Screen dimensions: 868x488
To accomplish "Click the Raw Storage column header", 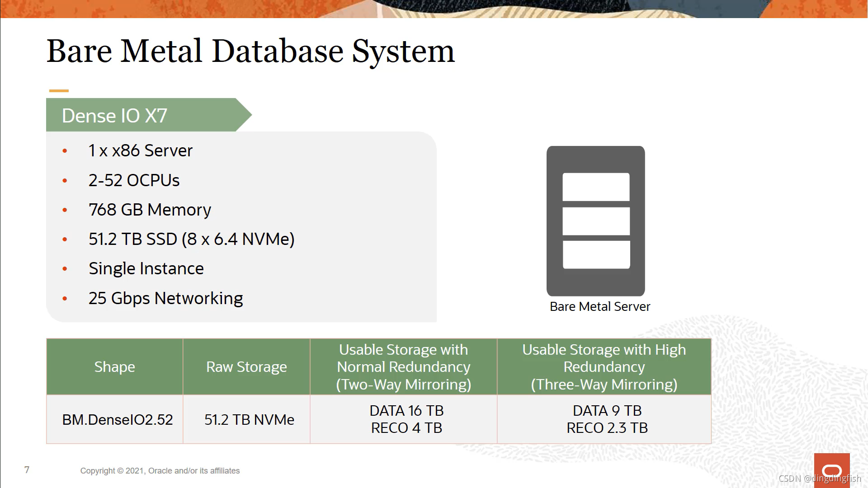I will tap(246, 367).
